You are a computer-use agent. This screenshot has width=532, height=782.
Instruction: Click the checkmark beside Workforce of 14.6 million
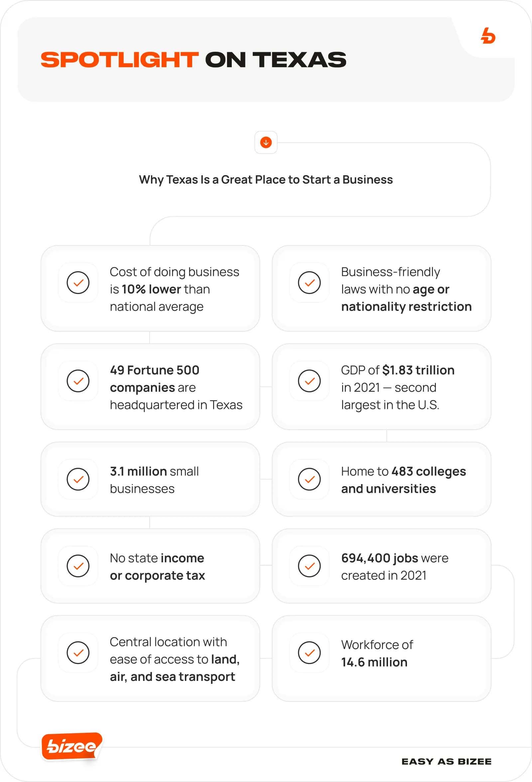pyautogui.click(x=309, y=653)
